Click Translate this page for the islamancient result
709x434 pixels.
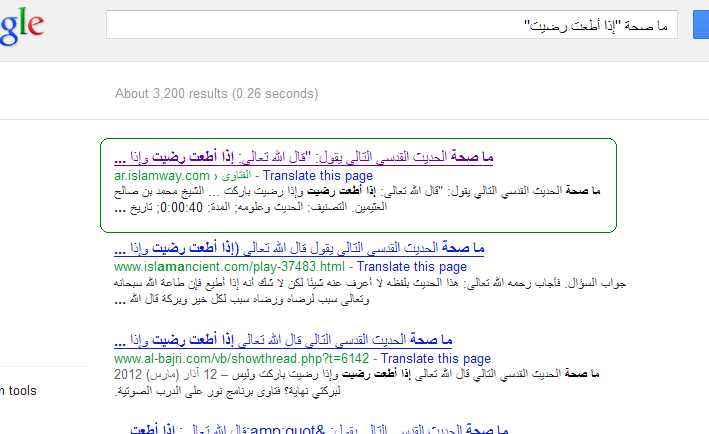pyautogui.click(x=411, y=267)
